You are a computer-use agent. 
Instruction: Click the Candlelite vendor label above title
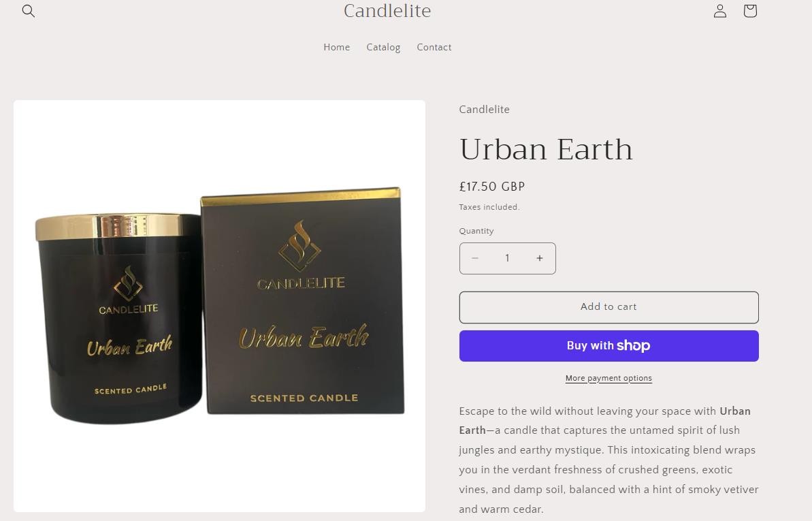point(484,110)
